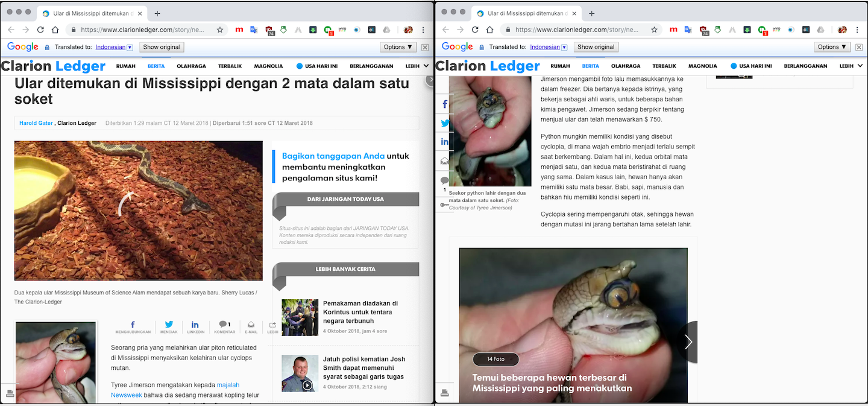This screenshot has height=406, width=868.
Task: Click the Facebook share icon in left article
Action: (133, 325)
